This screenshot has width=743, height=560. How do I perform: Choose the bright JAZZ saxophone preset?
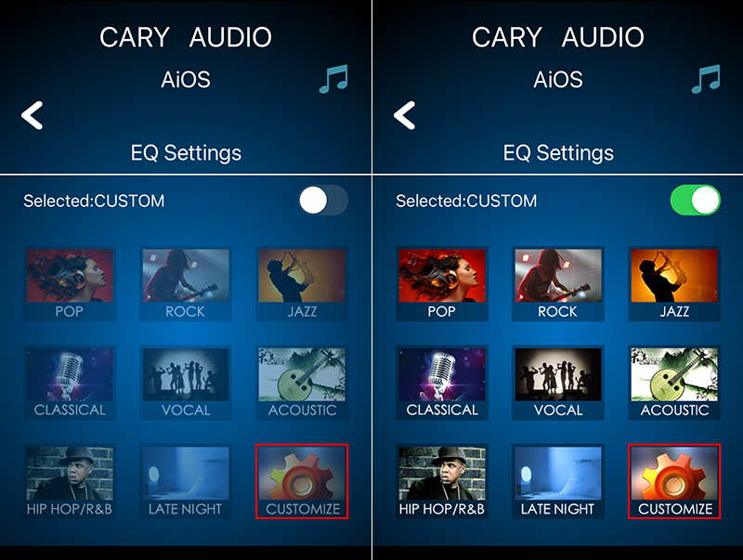click(674, 284)
